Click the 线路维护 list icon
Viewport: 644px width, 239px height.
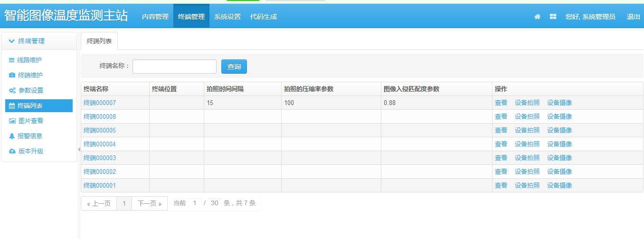[12, 60]
